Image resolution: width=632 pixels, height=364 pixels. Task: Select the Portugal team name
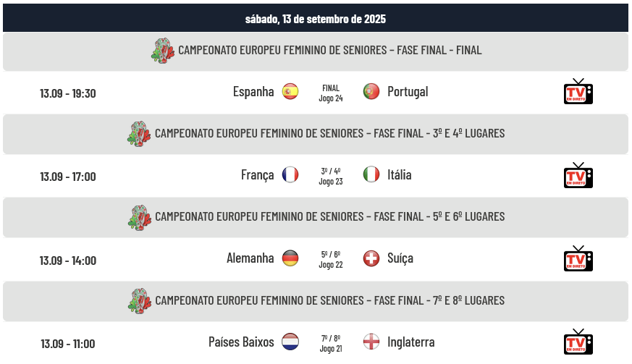tap(408, 92)
